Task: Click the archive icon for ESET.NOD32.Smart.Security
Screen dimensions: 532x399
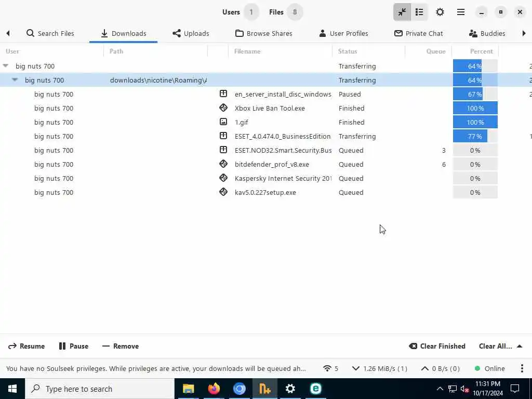Action: (x=223, y=150)
